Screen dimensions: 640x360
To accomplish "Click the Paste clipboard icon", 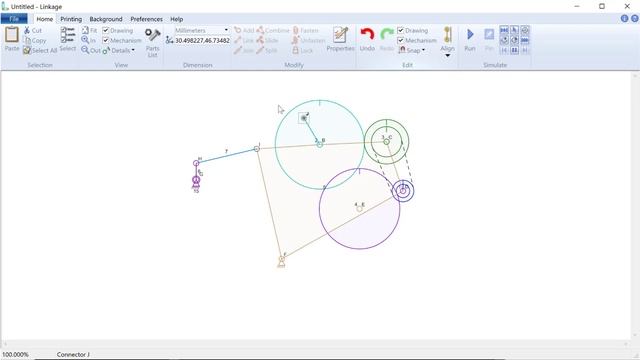I will pos(12,35).
